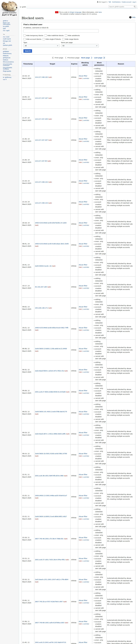
Task: Sort by the Target column header
Action: (x=52, y=64)
